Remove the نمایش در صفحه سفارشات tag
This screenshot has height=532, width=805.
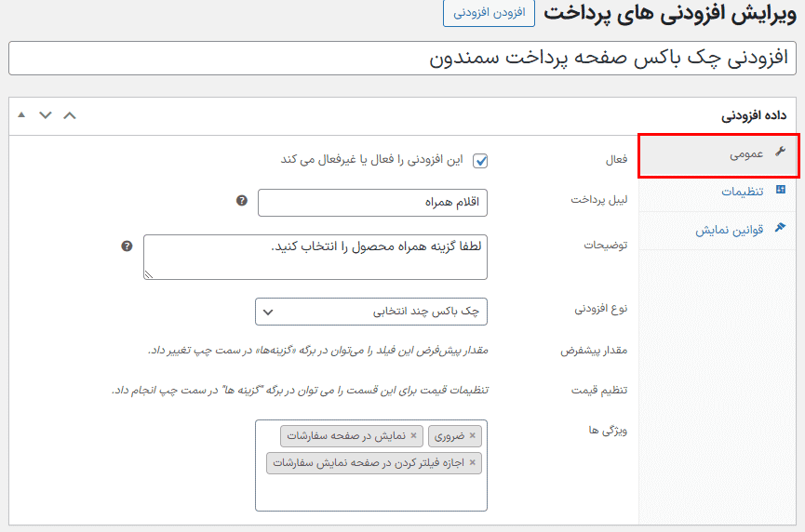pos(413,435)
